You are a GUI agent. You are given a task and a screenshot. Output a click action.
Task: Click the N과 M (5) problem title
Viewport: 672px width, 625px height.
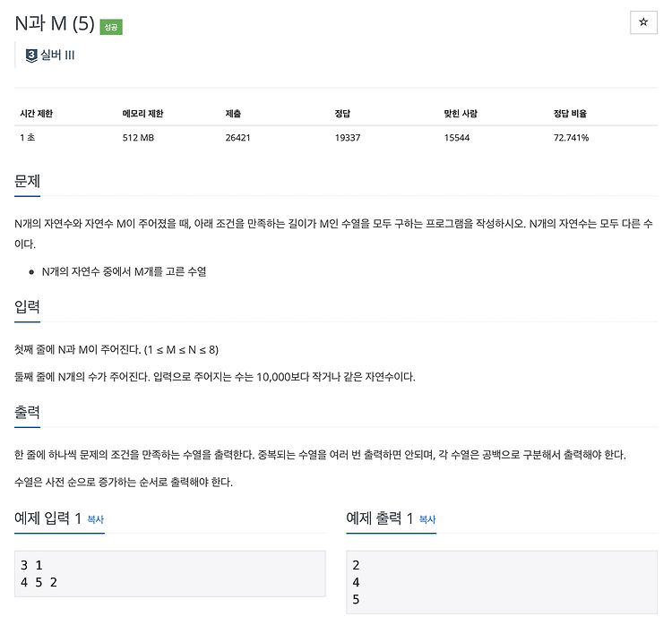click(55, 23)
